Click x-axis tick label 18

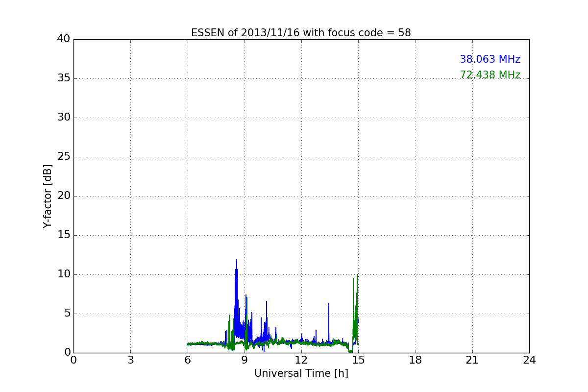pyautogui.click(x=416, y=360)
